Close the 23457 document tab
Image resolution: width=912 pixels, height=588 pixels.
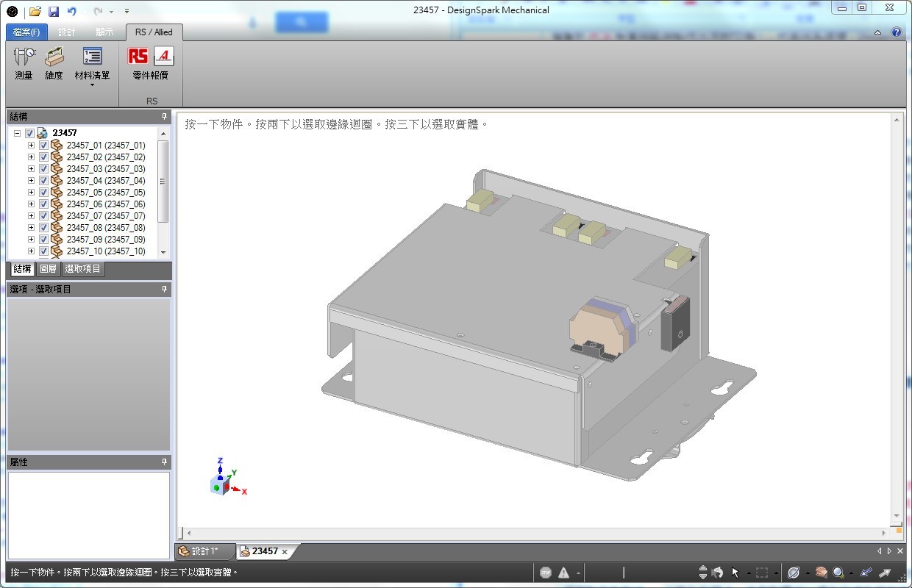pyautogui.click(x=285, y=552)
